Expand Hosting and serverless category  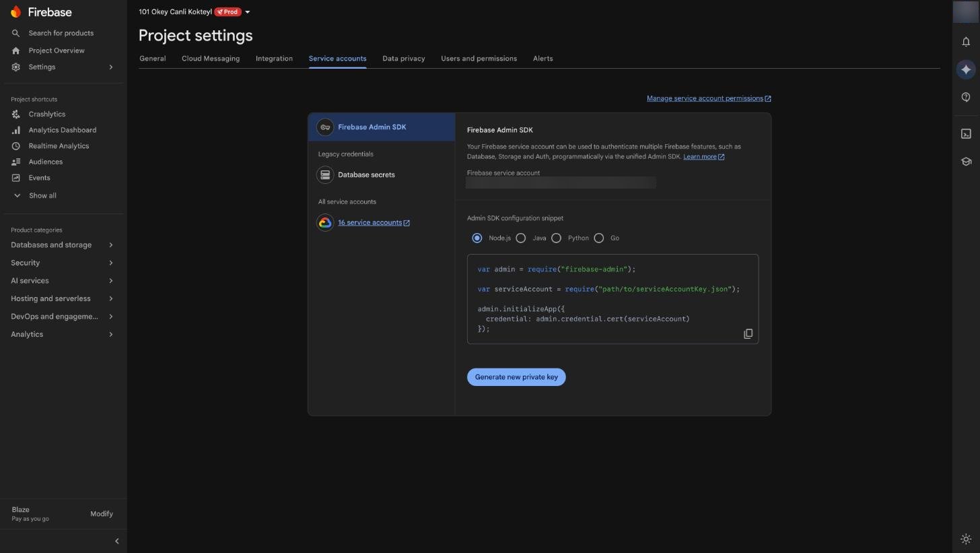[62, 298]
